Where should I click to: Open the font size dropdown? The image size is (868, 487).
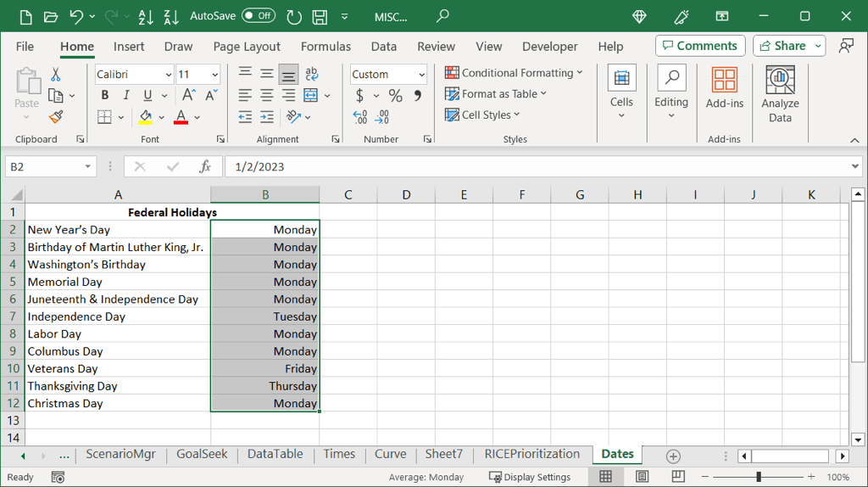[x=214, y=75]
